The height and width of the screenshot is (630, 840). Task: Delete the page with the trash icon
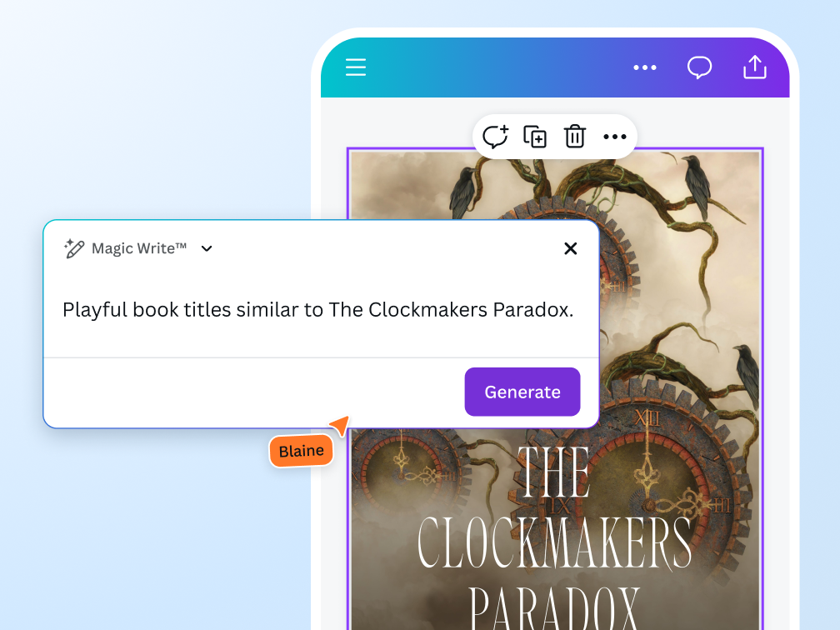[575, 136]
